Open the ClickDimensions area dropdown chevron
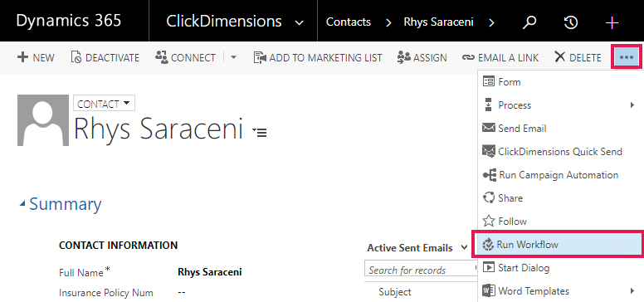Viewport: 644px width, 302px height. tap(300, 22)
